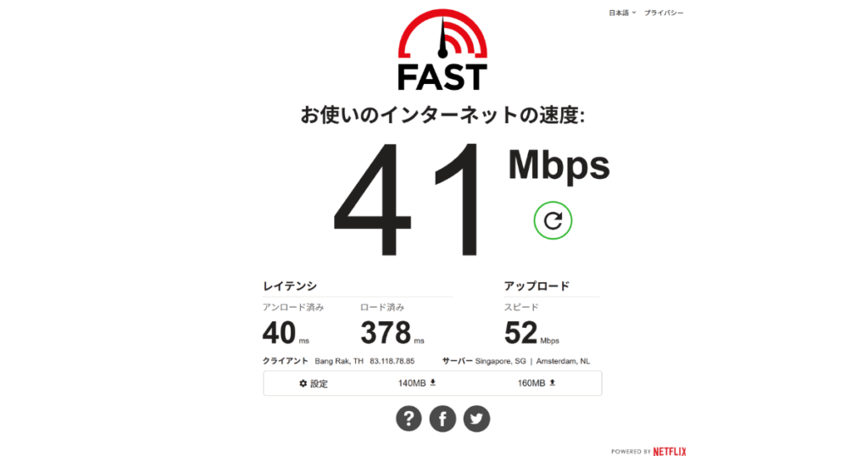
Task: Click the green circular reload speed test icon
Action: pos(553,220)
